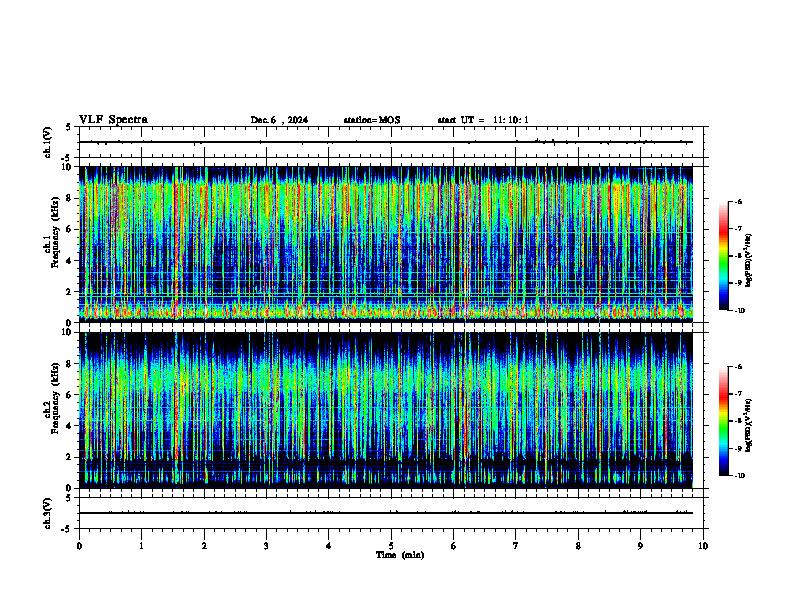Click the time axis tick label '3'

tap(266, 546)
